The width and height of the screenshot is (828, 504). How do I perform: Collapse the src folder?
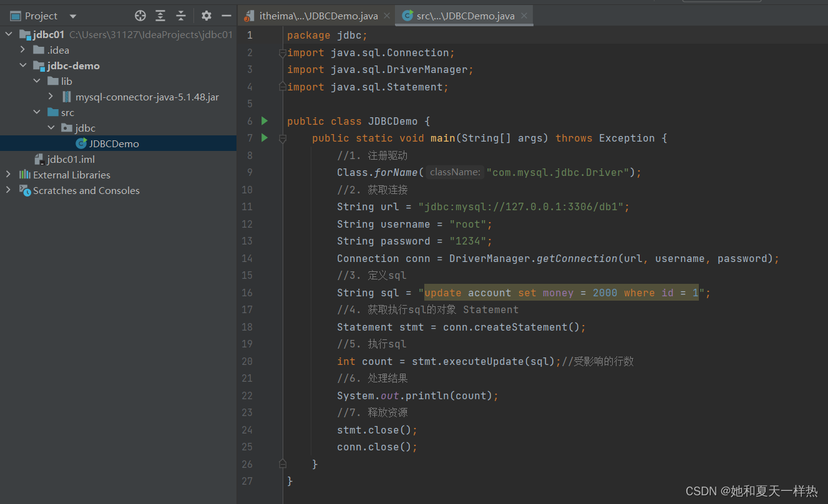[37, 112]
